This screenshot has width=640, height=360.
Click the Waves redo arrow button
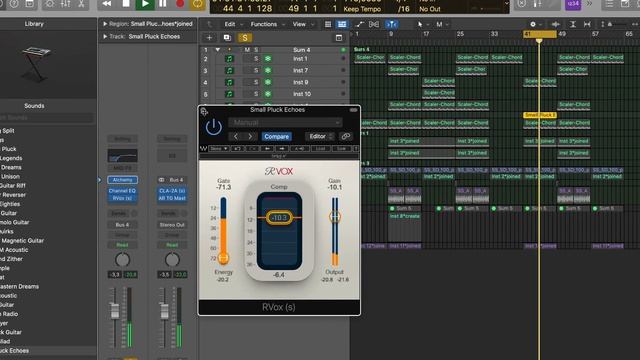tap(253, 149)
